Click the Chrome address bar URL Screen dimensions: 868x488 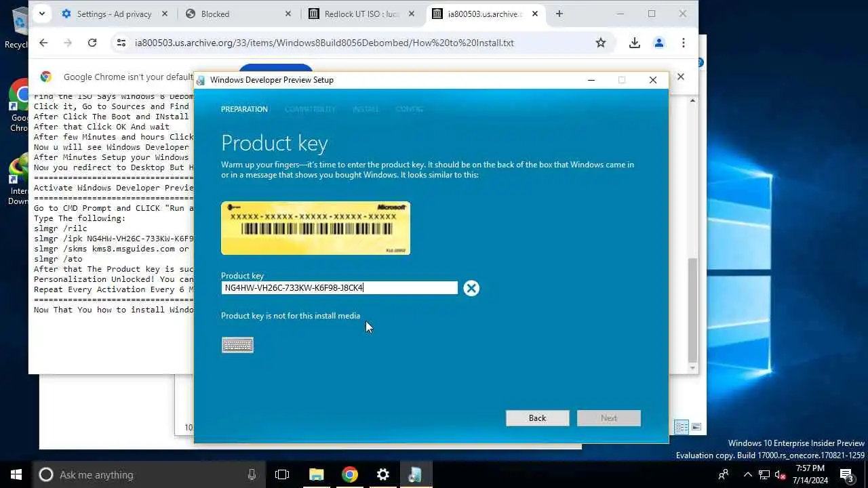[x=324, y=43]
